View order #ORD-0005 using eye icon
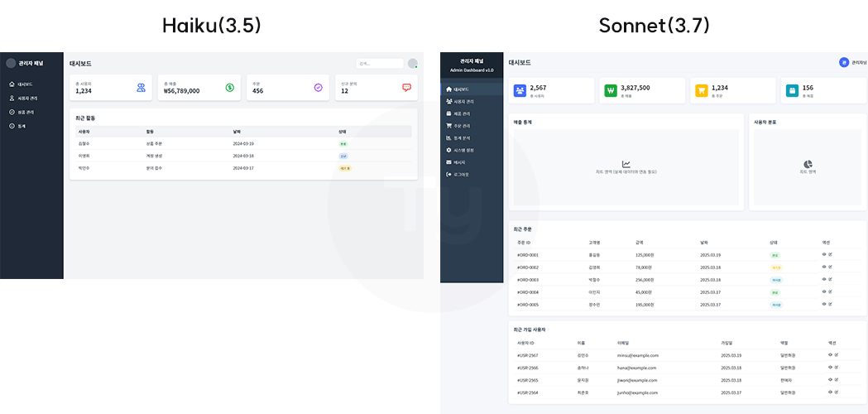 (x=824, y=304)
